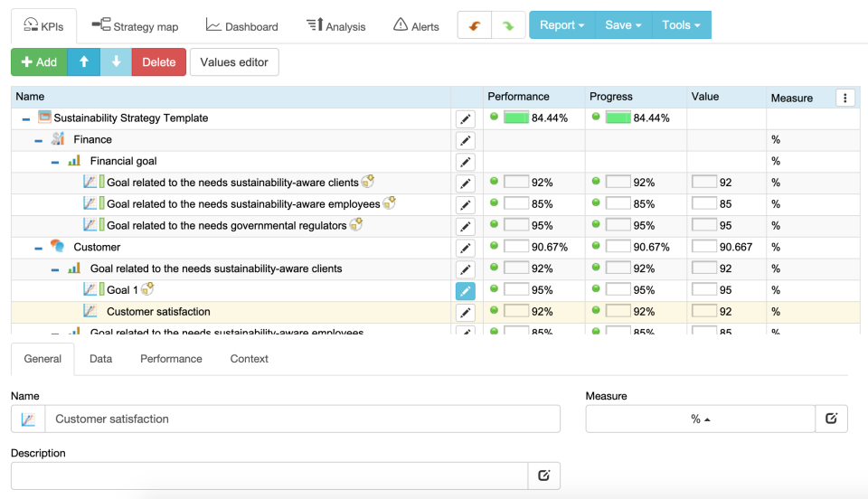
Task: Switch to KPIs tab
Action: [x=43, y=26]
